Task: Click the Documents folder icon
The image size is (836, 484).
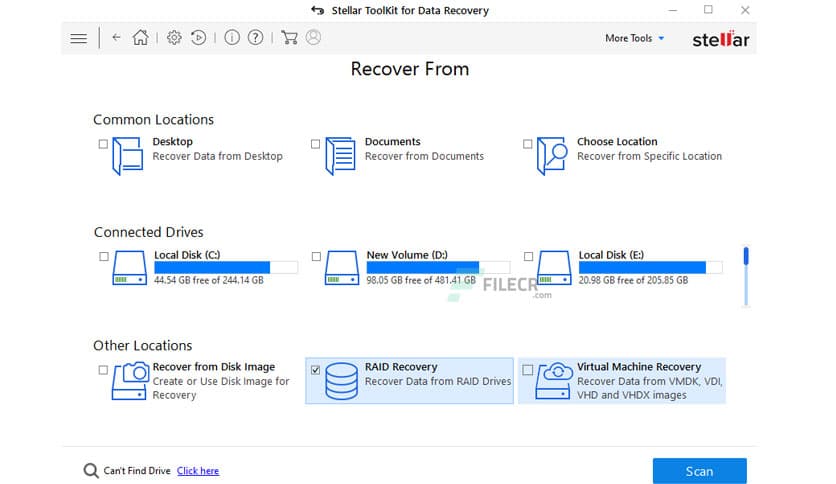Action: (340, 156)
